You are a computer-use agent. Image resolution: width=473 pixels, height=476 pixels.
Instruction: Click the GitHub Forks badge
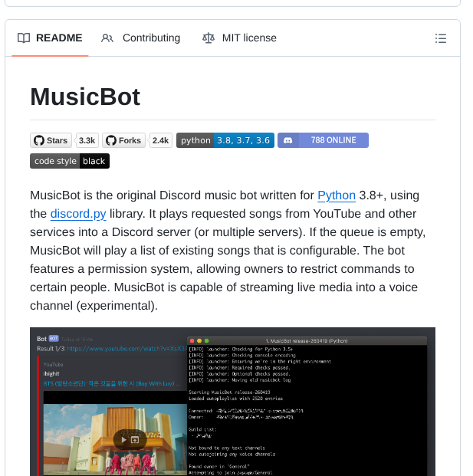click(x=124, y=140)
